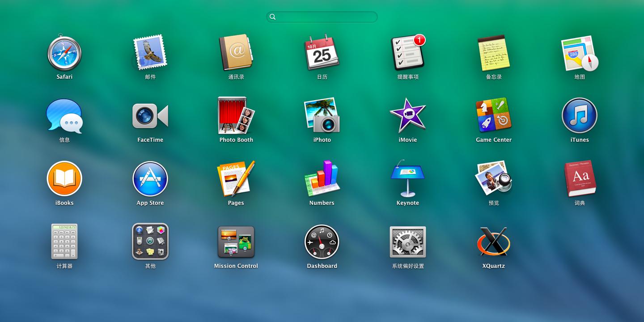This screenshot has height=322, width=644.
Task: Launch Calculator app (计算器)
Action: pos(64,242)
